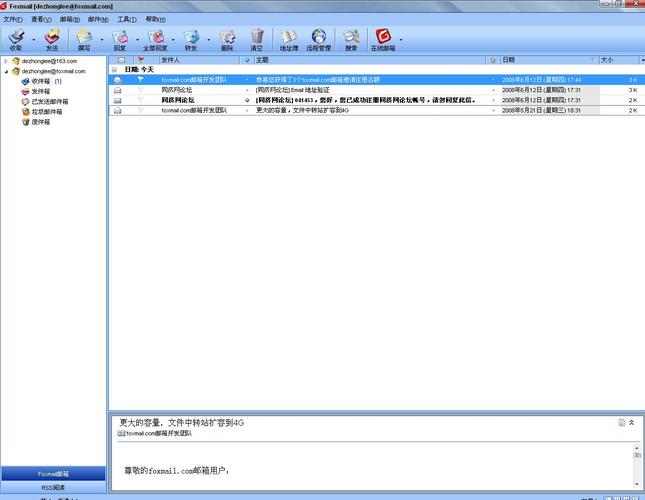Select the highlighted message dated 17:44
Viewport: 645px width, 500px height.
(376, 79)
